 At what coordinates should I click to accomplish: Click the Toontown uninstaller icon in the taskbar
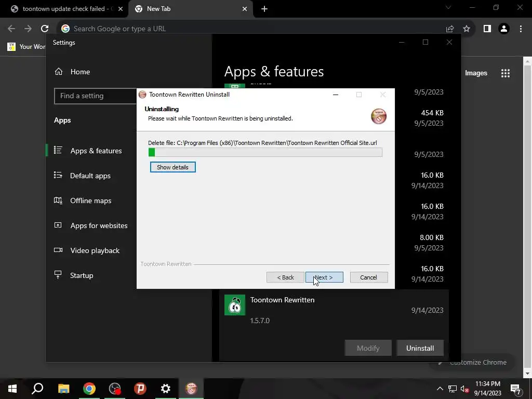click(x=191, y=389)
